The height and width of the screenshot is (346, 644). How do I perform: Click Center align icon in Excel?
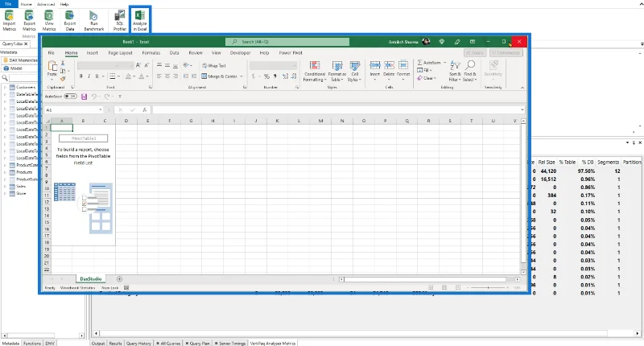click(167, 76)
